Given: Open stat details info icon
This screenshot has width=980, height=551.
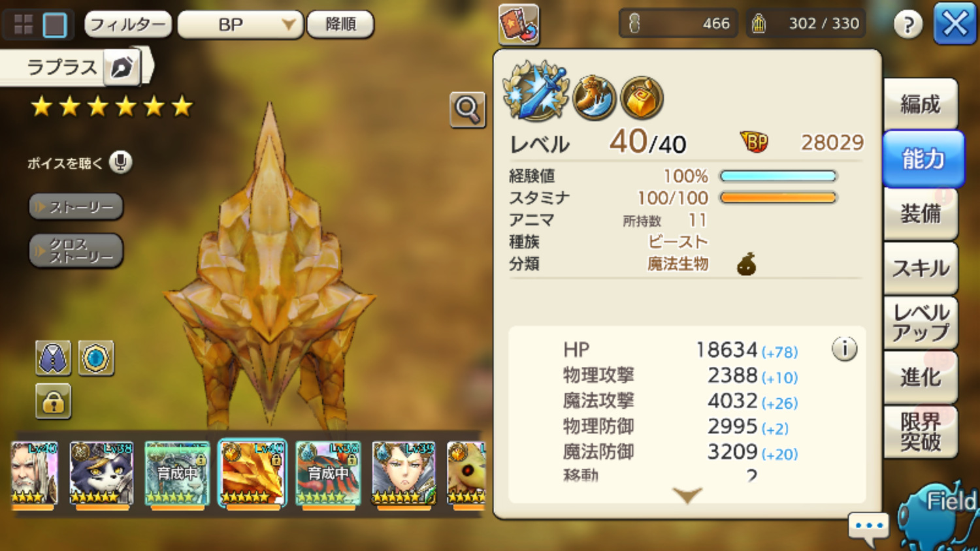Looking at the screenshot, I should [x=844, y=349].
